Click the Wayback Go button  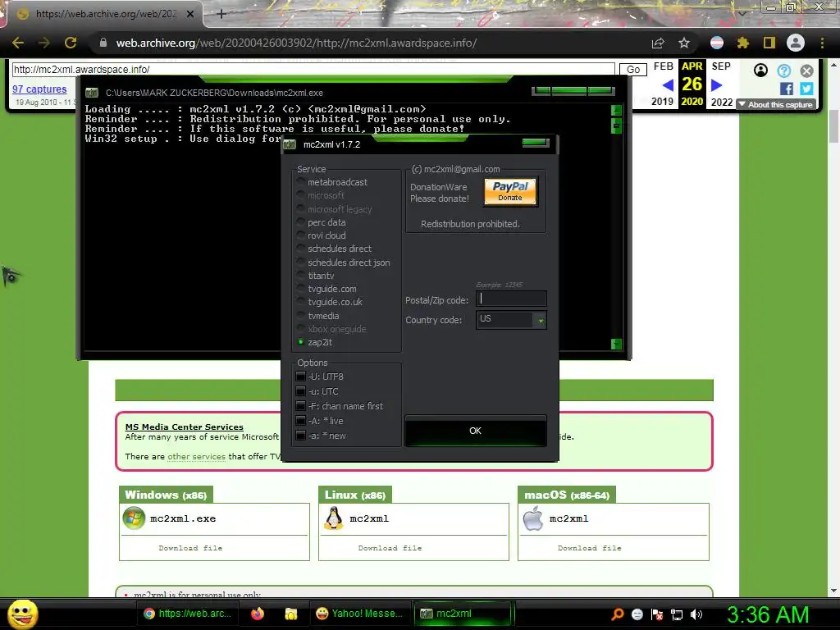pyautogui.click(x=633, y=70)
